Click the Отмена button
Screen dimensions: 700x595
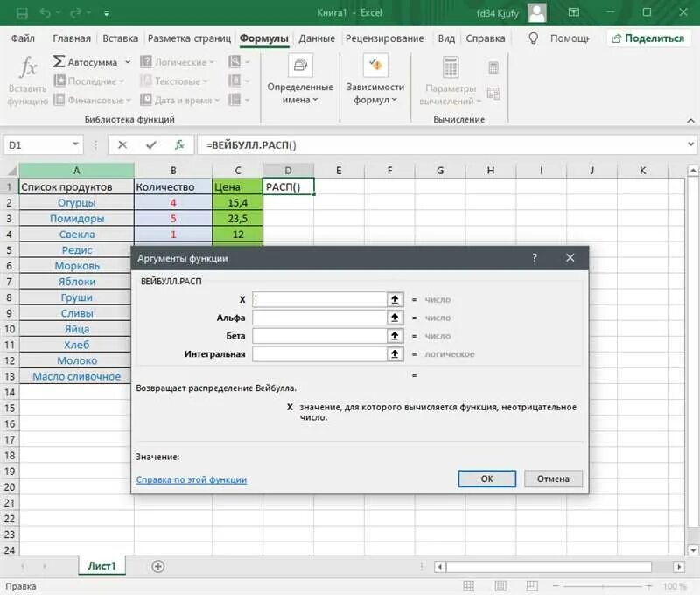pos(553,479)
